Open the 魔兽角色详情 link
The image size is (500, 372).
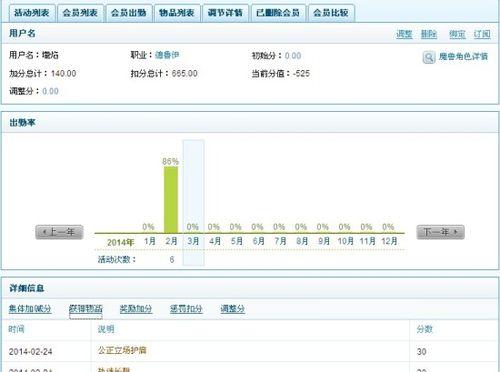(x=463, y=57)
